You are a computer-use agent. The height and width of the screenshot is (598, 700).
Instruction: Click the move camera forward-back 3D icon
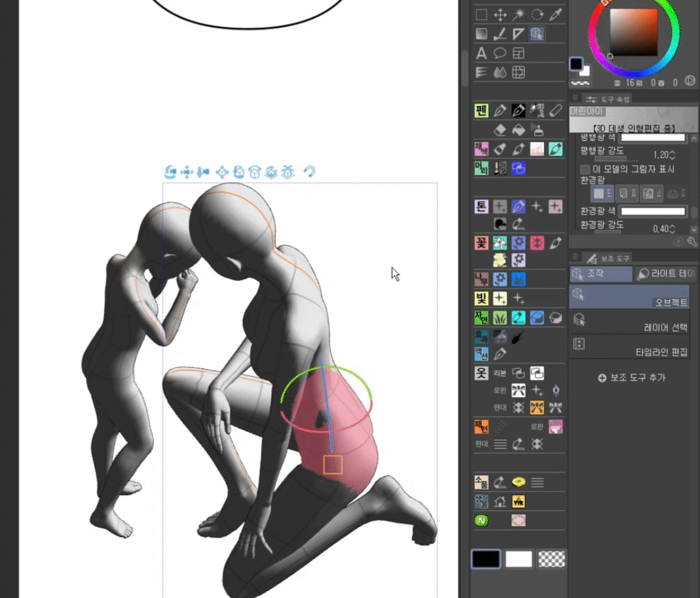[x=203, y=172]
